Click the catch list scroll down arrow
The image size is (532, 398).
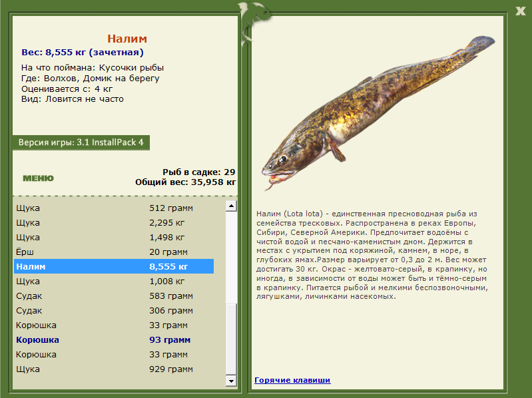[231, 380]
